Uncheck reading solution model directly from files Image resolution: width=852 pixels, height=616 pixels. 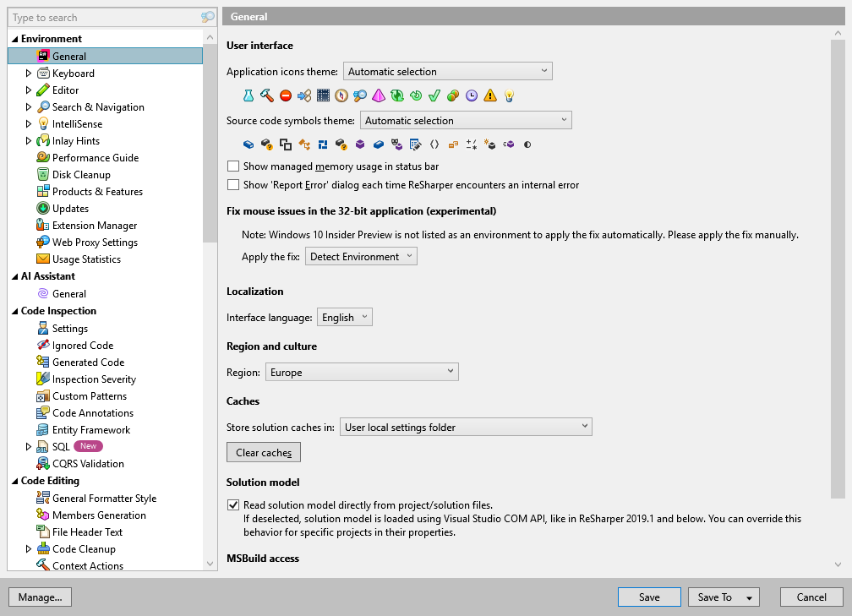click(233, 505)
